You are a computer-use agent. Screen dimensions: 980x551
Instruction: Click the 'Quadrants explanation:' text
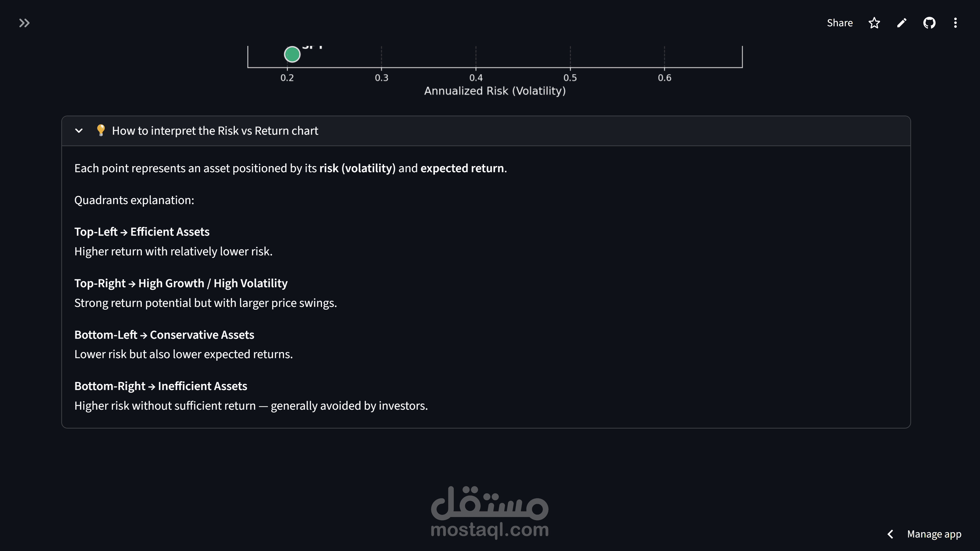(x=134, y=200)
